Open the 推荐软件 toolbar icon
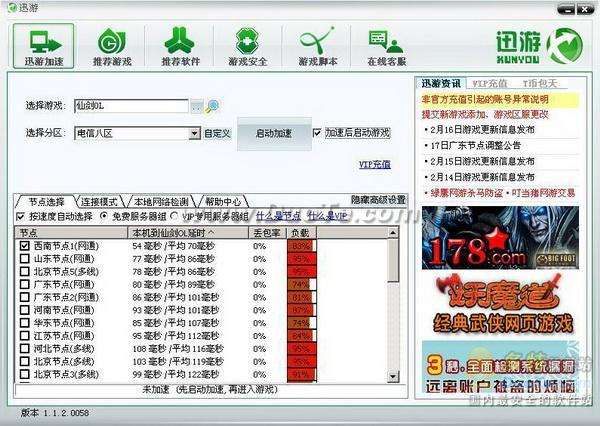This screenshot has height=426, width=600. tap(180, 46)
